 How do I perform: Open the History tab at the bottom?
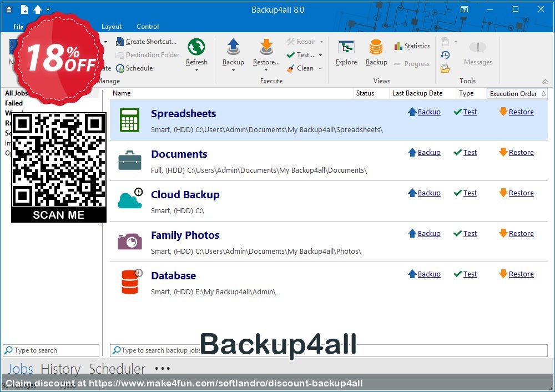pyautogui.click(x=60, y=369)
